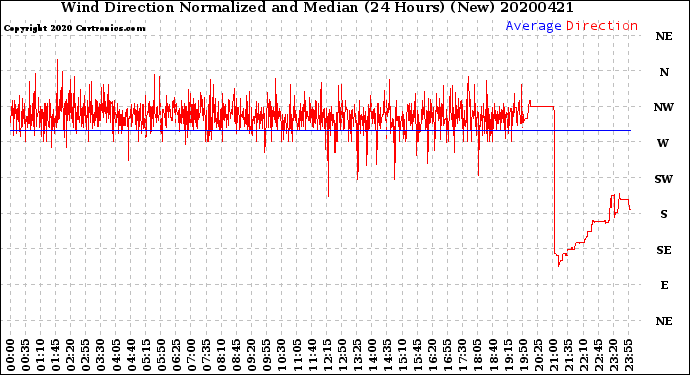This screenshot has width=690, height=375.
Task: Select the 03:30 time axis label
Action: [101, 355]
